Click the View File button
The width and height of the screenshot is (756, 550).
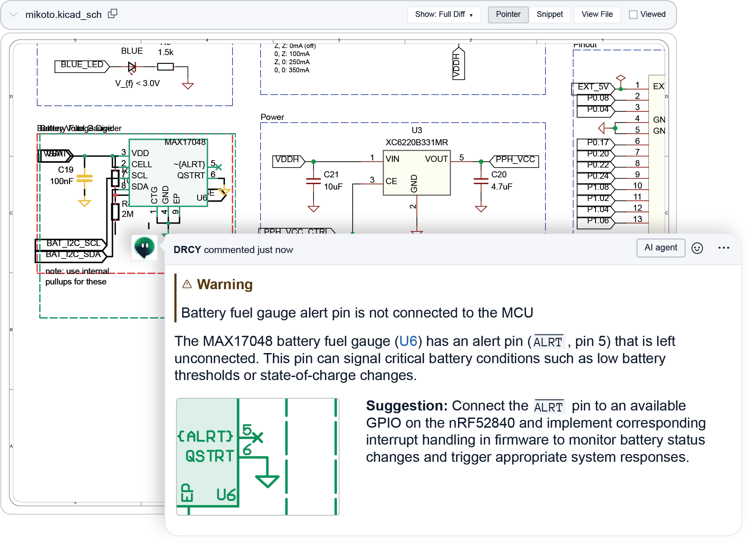[596, 15]
